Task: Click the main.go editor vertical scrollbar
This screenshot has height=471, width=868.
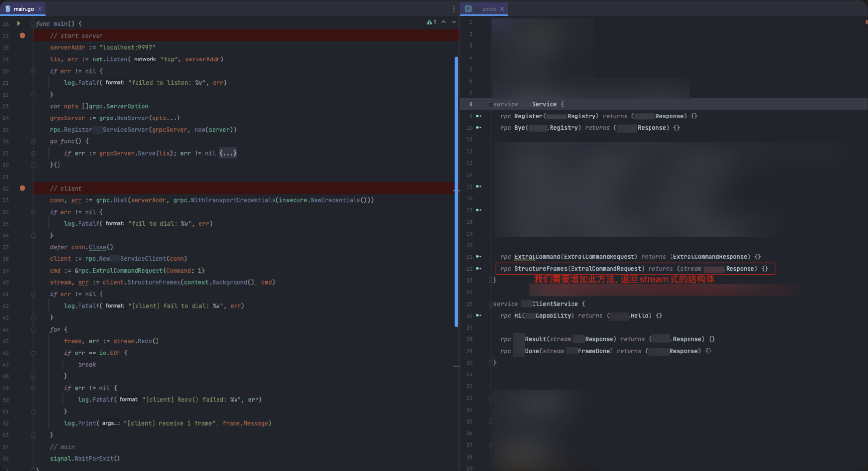Action: pos(456,191)
